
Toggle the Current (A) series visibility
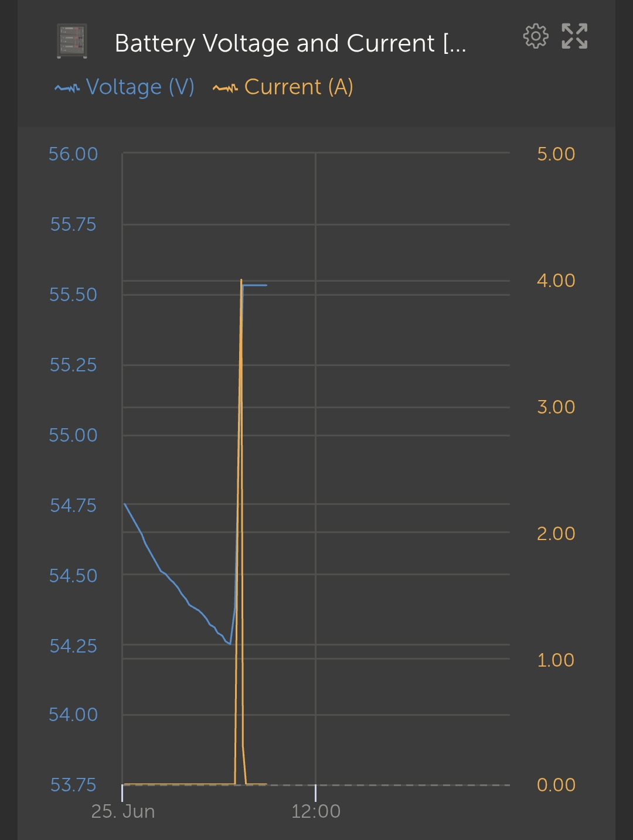(x=298, y=87)
